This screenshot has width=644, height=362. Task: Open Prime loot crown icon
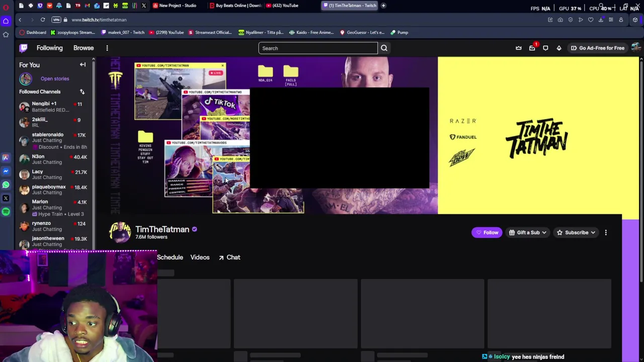tap(519, 48)
